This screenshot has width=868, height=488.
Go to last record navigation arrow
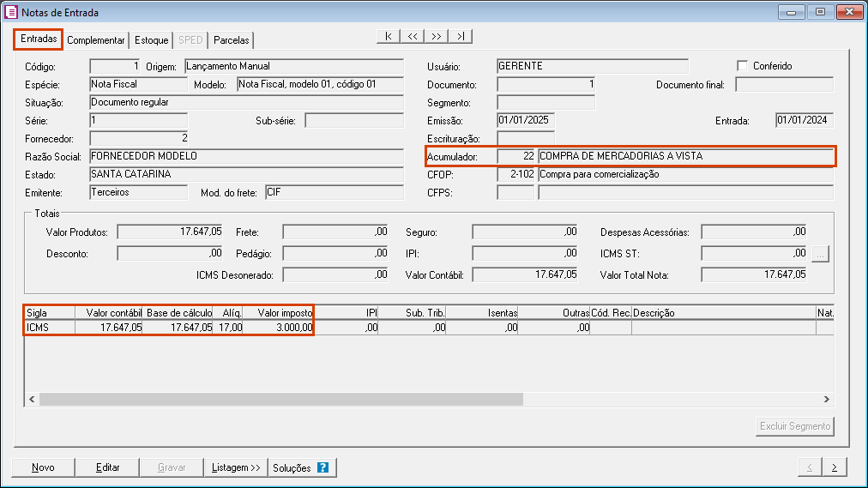pyautogui.click(x=461, y=36)
